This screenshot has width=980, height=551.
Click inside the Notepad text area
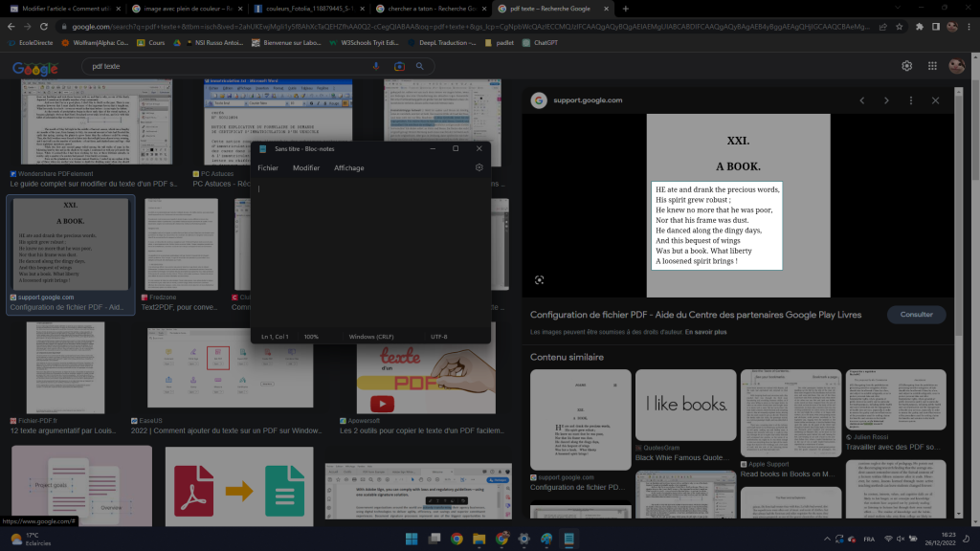(x=370, y=253)
